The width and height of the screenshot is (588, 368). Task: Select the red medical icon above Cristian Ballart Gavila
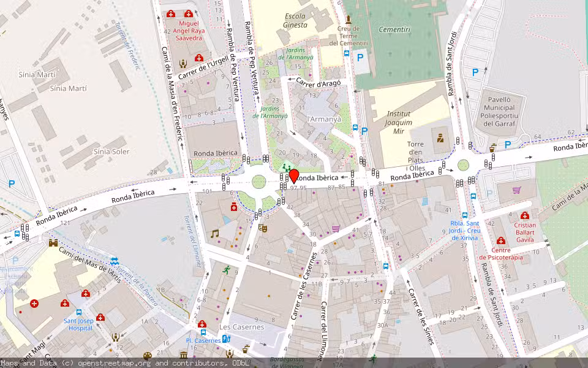click(x=525, y=215)
